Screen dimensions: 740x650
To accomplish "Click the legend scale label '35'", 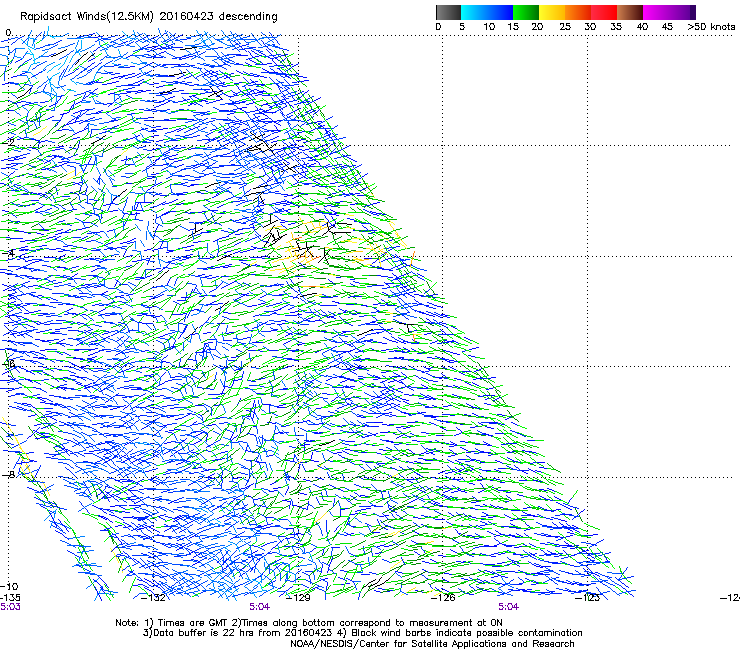I will (616, 26).
